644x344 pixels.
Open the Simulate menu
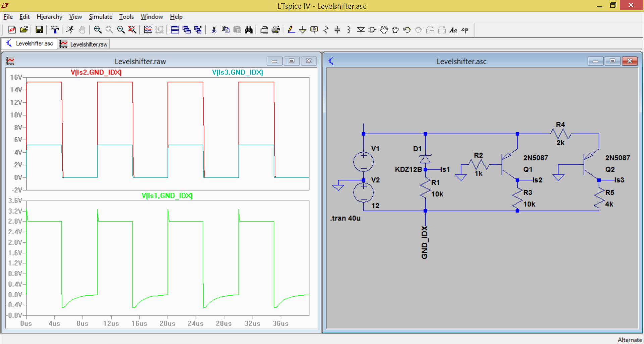coord(100,17)
